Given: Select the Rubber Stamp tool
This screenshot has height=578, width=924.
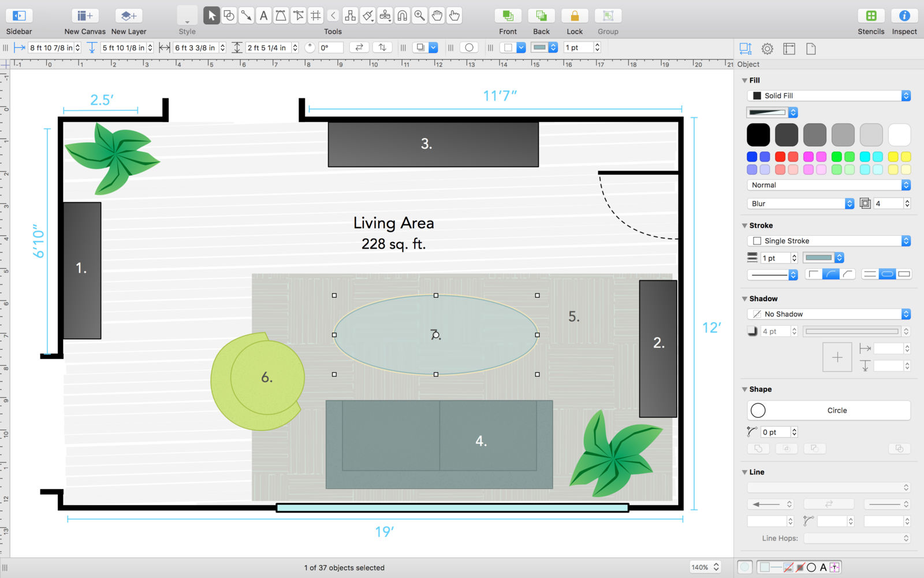Looking at the screenshot, I should pyautogui.click(x=385, y=16).
